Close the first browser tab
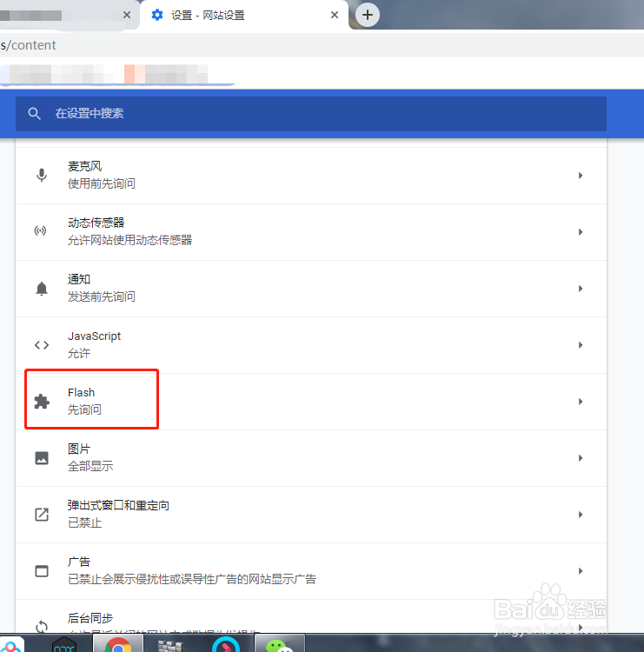The width and height of the screenshot is (644, 652). pos(127,15)
